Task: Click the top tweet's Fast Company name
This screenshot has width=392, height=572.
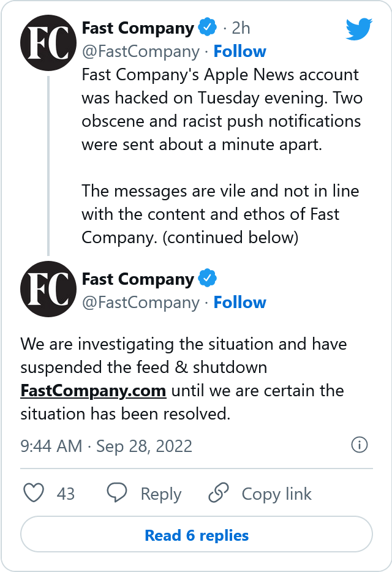Action: (x=138, y=28)
